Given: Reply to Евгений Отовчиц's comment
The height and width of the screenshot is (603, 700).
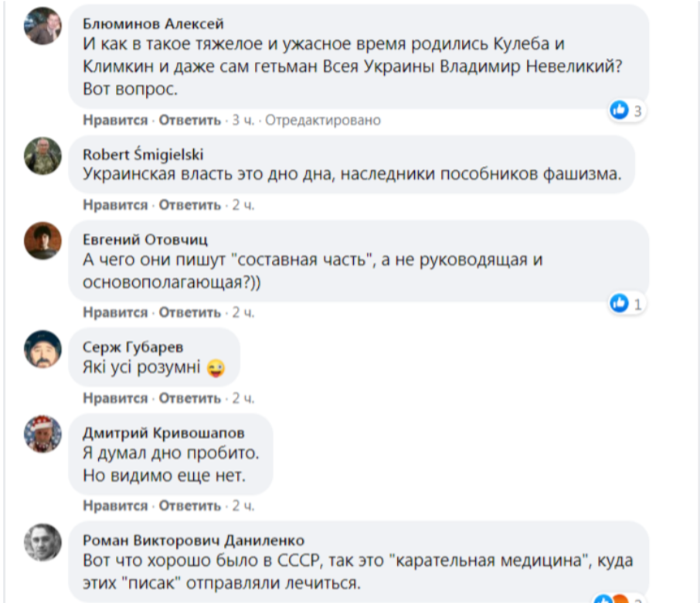Looking at the screenshot, I should (x=190, y=312).
